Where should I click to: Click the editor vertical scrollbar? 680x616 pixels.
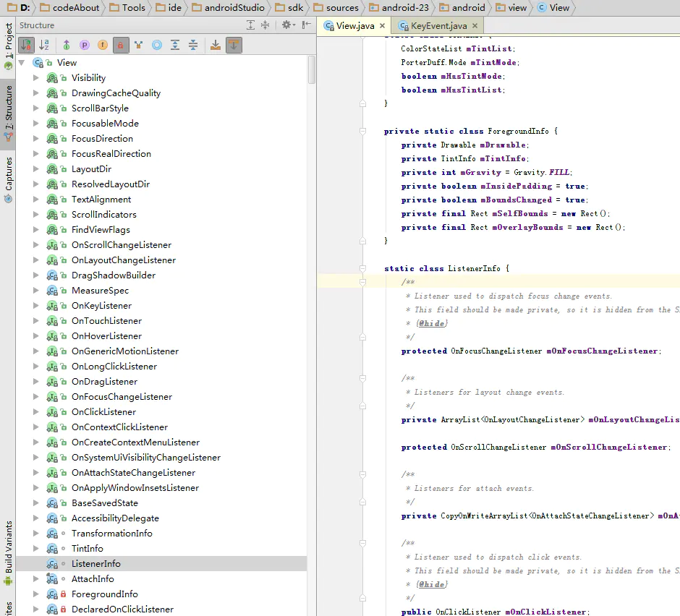tap(676, 289)
